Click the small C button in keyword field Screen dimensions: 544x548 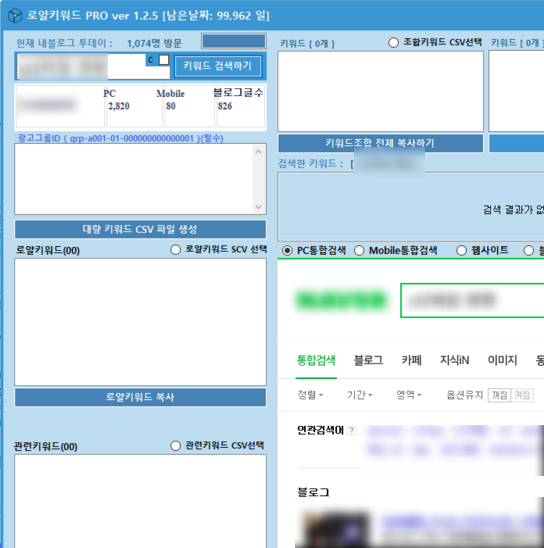151,60
